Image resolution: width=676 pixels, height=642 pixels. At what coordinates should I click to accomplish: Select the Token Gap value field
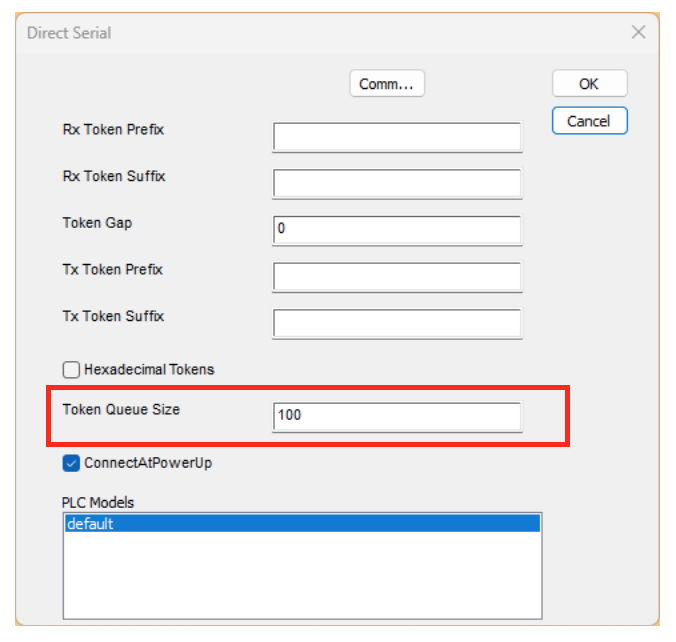point(396,229)
